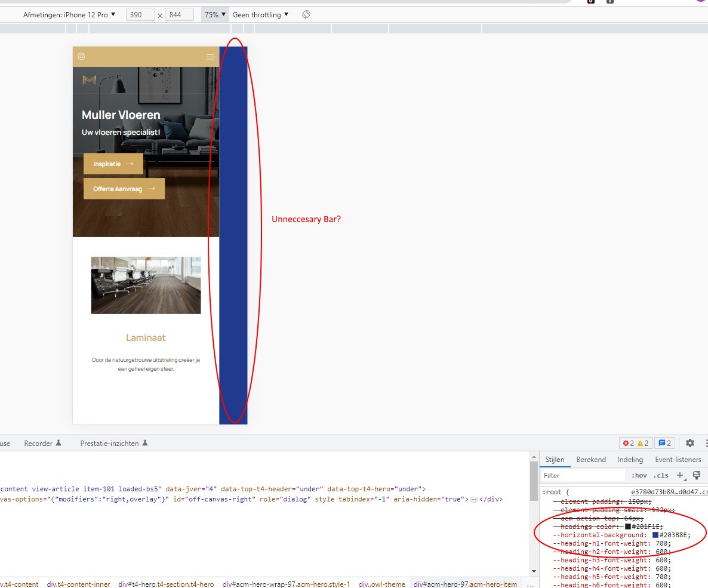Open the e3780d73b89 stylesheet source link

(669, 492)
